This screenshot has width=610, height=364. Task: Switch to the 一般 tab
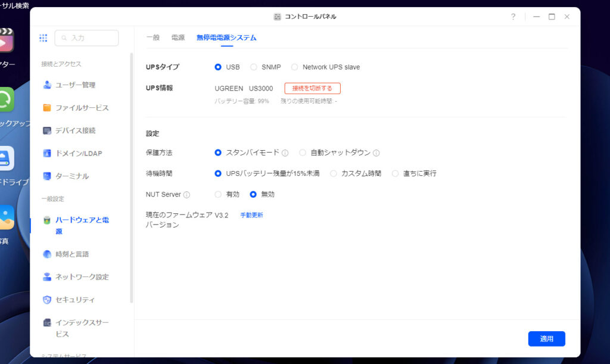153,38
